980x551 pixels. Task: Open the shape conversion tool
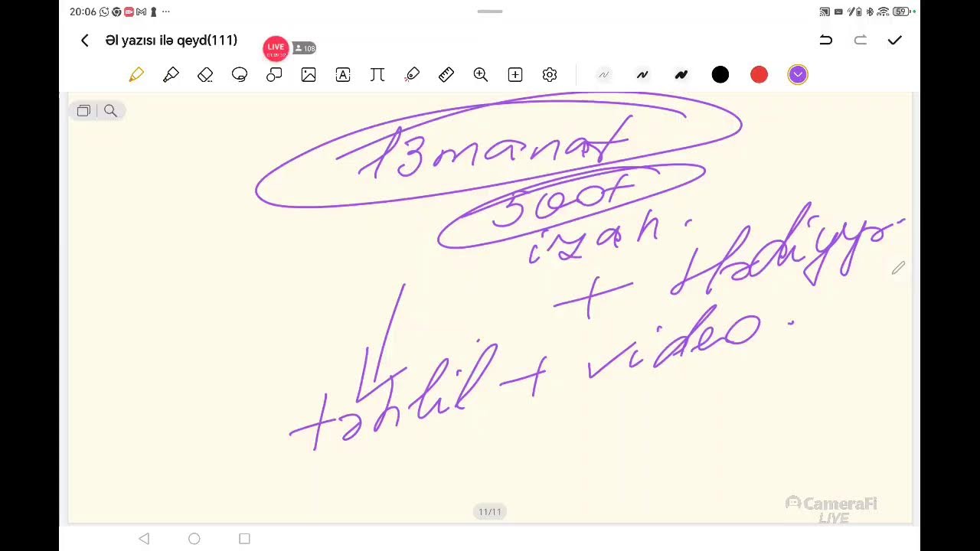point(274,74)
